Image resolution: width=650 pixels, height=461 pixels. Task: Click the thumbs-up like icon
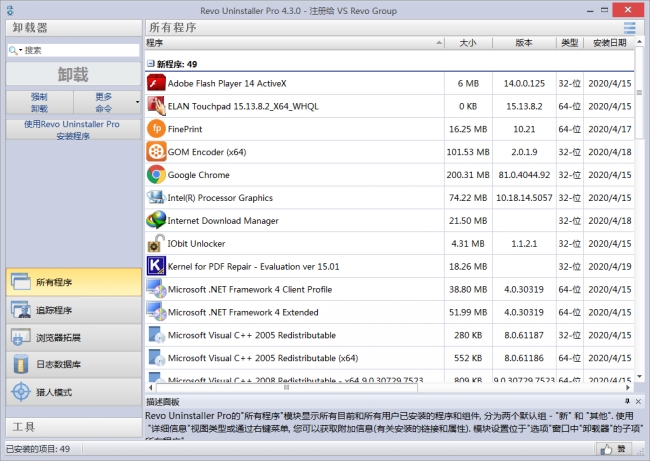tap(606, 449)
